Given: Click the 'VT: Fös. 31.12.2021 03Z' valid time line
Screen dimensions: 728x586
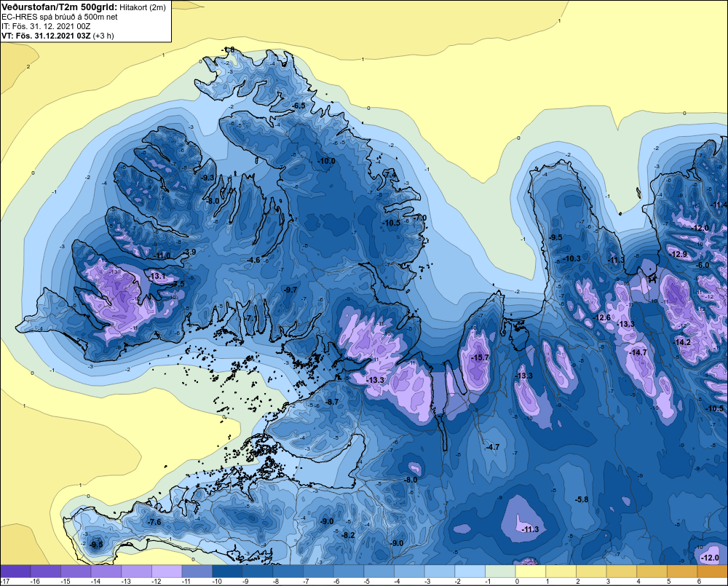Looking at the screenshot, I should [46, 35].
